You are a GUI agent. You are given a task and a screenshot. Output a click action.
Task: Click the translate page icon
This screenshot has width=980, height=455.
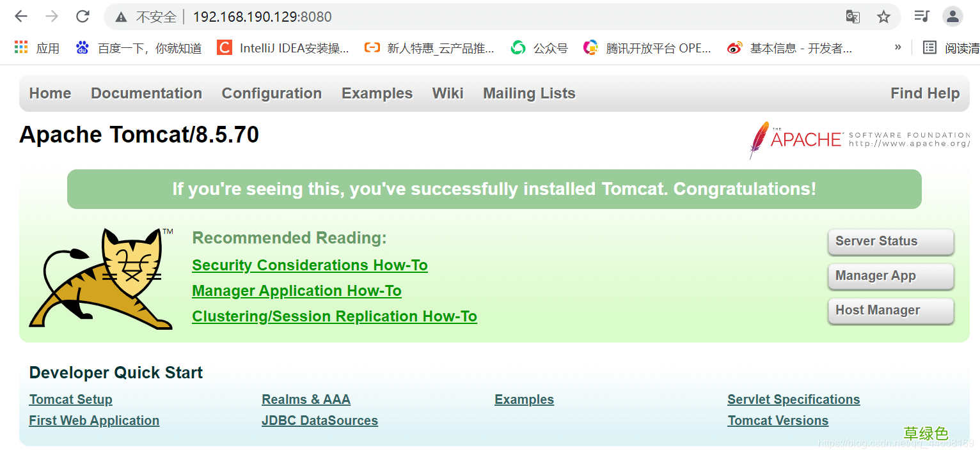853,17
